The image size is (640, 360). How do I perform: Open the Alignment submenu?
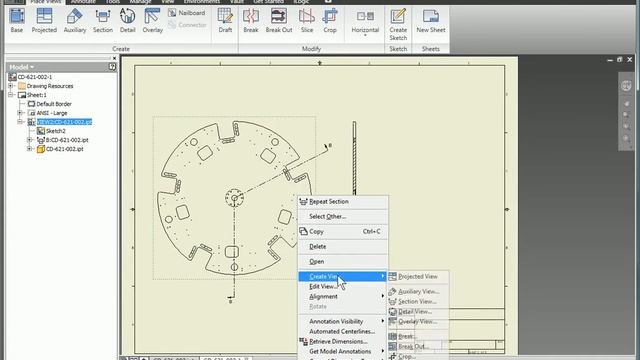click(343, 296)
